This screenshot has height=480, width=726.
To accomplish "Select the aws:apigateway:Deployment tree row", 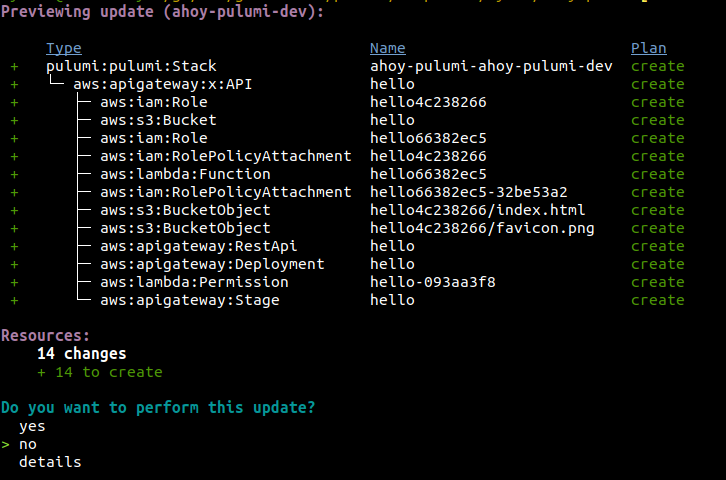I will tap(212, 264).
